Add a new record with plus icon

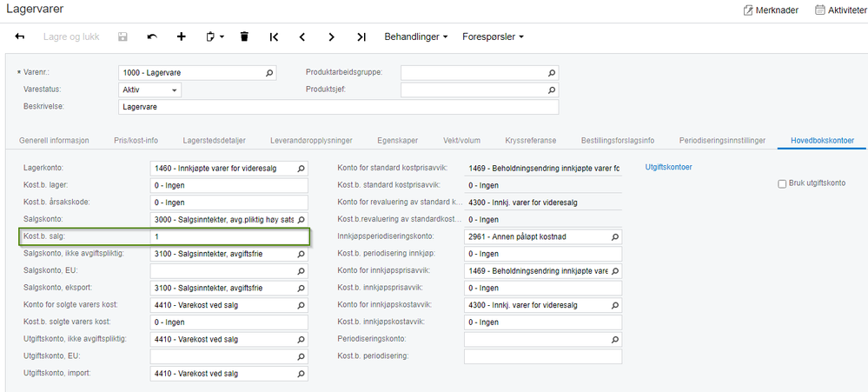pyautogui.click(x=182, y=37)
